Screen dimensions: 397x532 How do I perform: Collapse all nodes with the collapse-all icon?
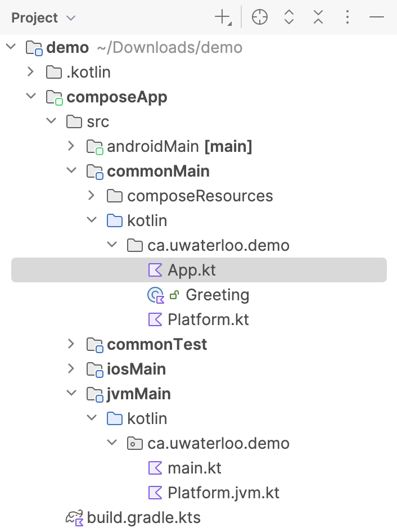click(318, 17)
